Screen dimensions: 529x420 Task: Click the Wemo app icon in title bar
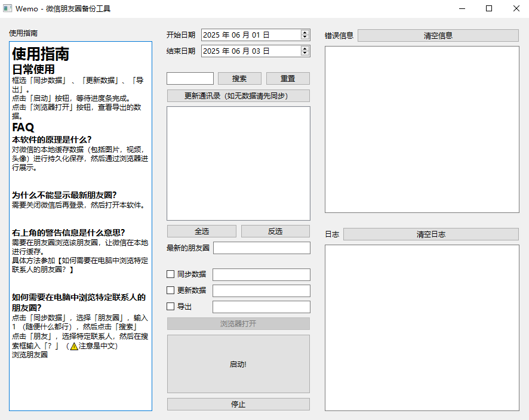7,8
